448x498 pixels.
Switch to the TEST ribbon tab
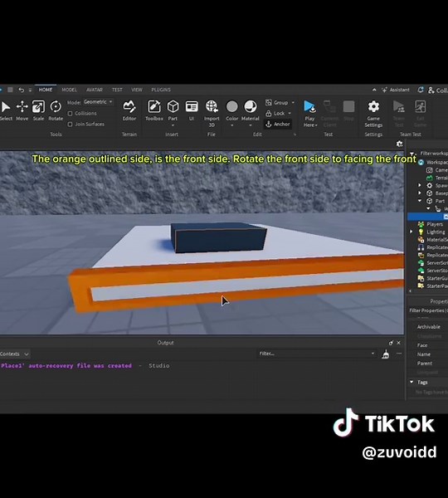click(x=117, y=90)
